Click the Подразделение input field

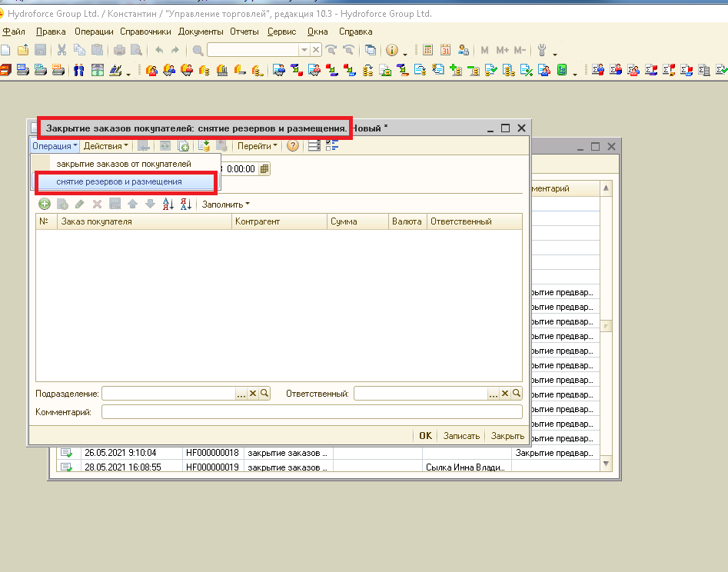(x=168, y=394)
